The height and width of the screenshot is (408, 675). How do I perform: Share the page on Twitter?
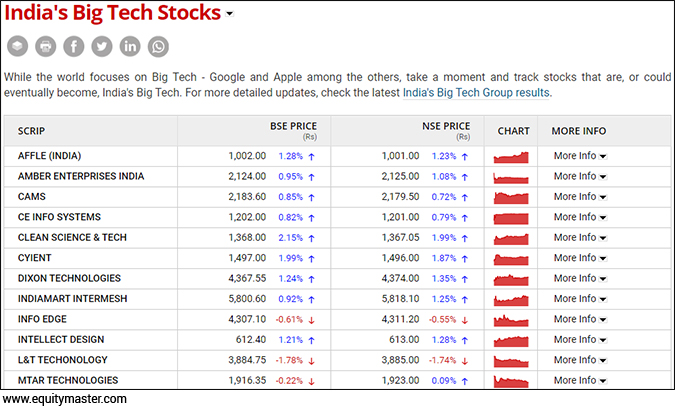tap(102, 47)
